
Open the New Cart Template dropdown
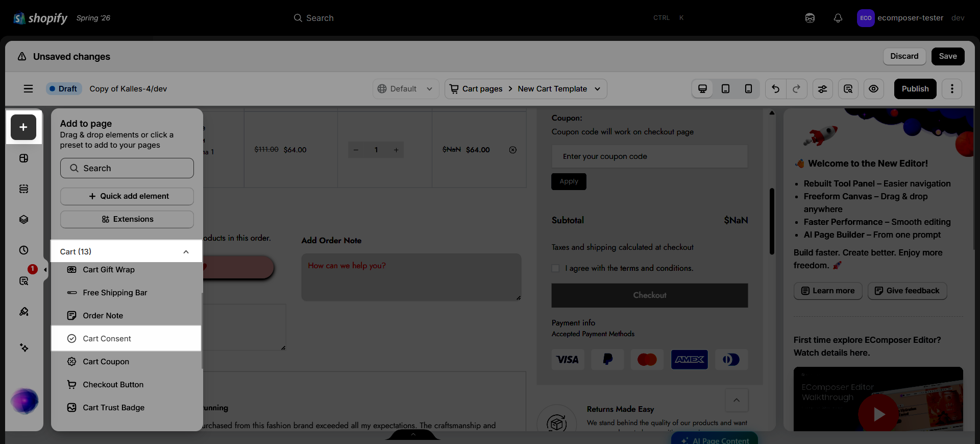tap(559, 89)
